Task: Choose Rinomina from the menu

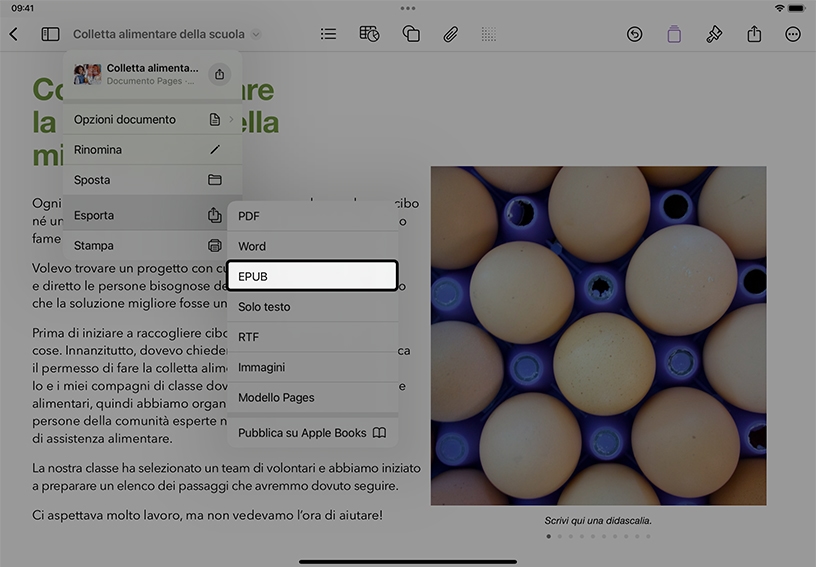Action: (152, 150)
